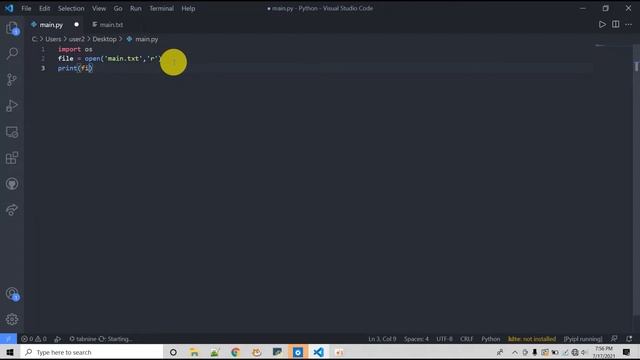Open the editor More Actions ellipsis

tap(629, 24)
